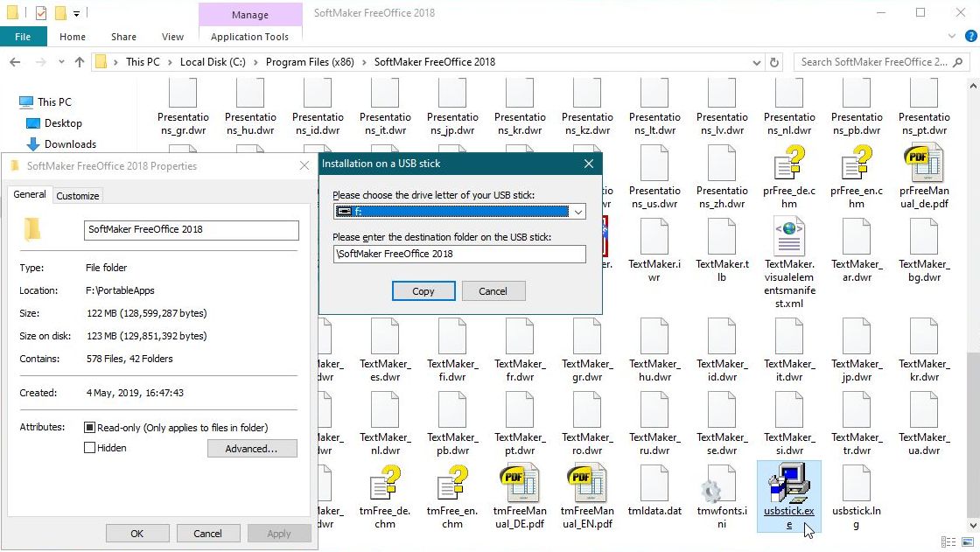Select Desktop in navigation pane
980x552 pixels.
(62, 123)
